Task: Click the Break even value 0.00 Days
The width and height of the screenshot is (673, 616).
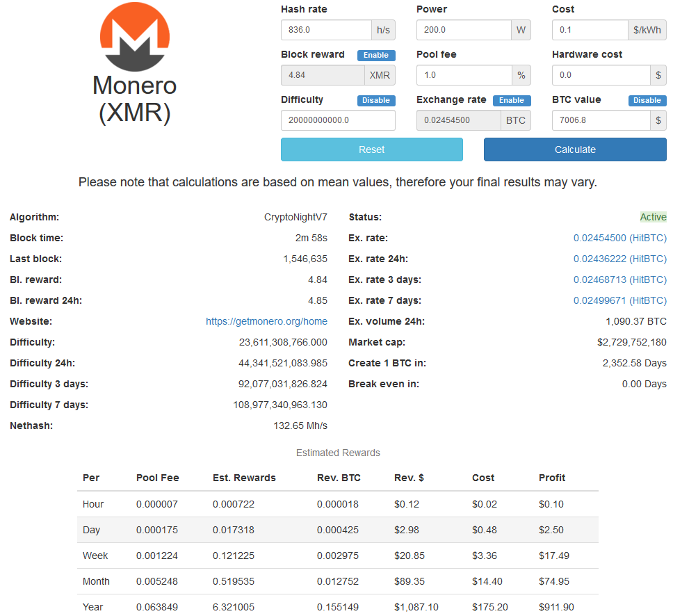Action: pyautogui.click(x=644, y=384)
